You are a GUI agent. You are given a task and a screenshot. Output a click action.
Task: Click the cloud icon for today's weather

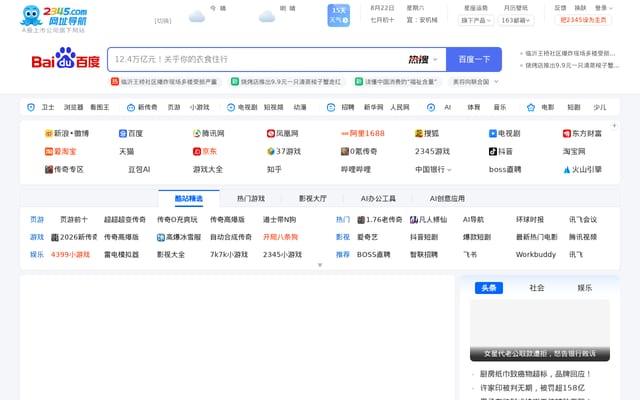197,17
